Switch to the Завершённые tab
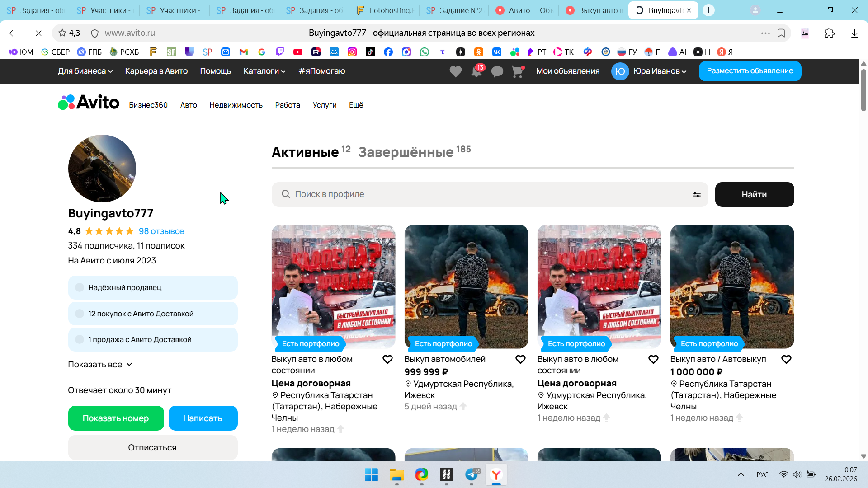 click(x=406, y=152)
